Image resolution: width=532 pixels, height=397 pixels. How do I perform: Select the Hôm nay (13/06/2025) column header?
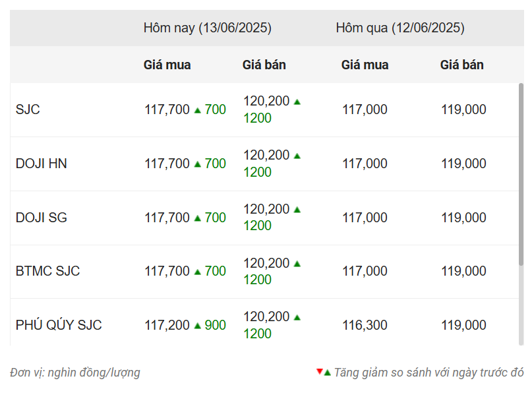pos(207,28)
